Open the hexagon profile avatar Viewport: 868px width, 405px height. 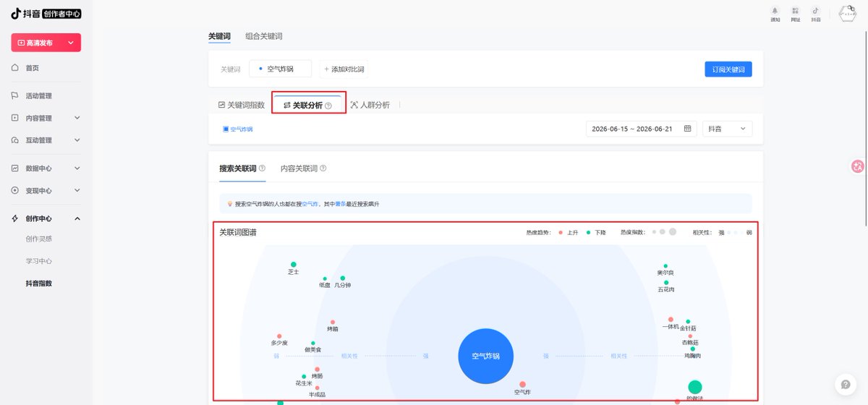point(848,13)
